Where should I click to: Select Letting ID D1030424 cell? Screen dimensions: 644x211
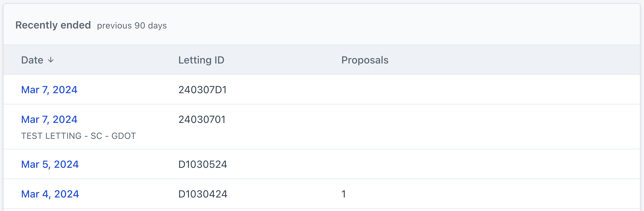203,194
